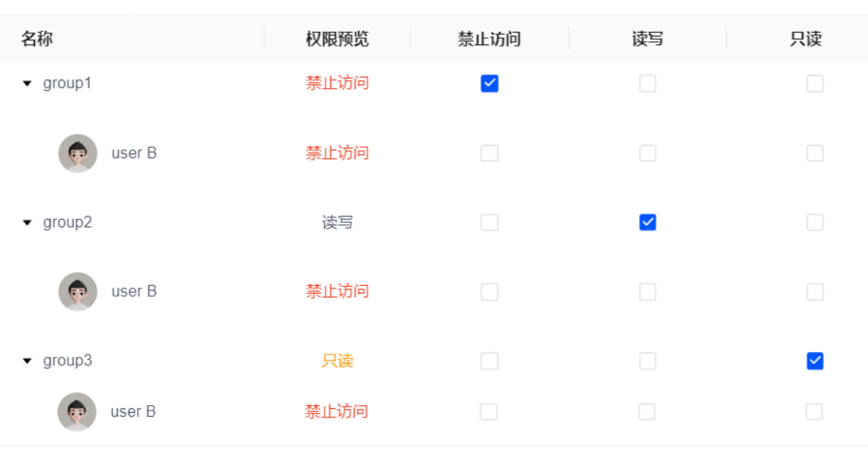
Task: Click the 名称 column header
Action: pos(37,39)
